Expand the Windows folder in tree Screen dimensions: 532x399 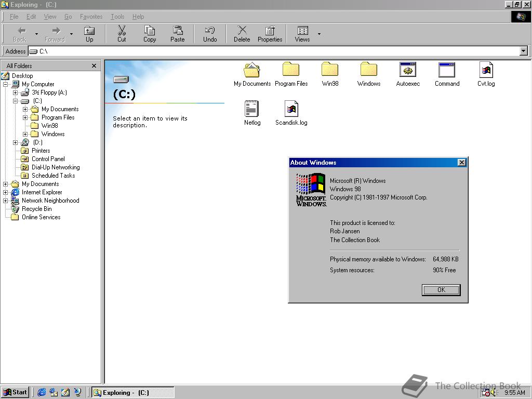(25, 134)
